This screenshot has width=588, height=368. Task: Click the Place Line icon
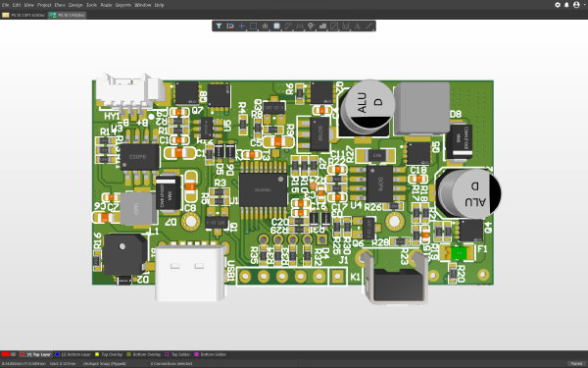[368, 26]
